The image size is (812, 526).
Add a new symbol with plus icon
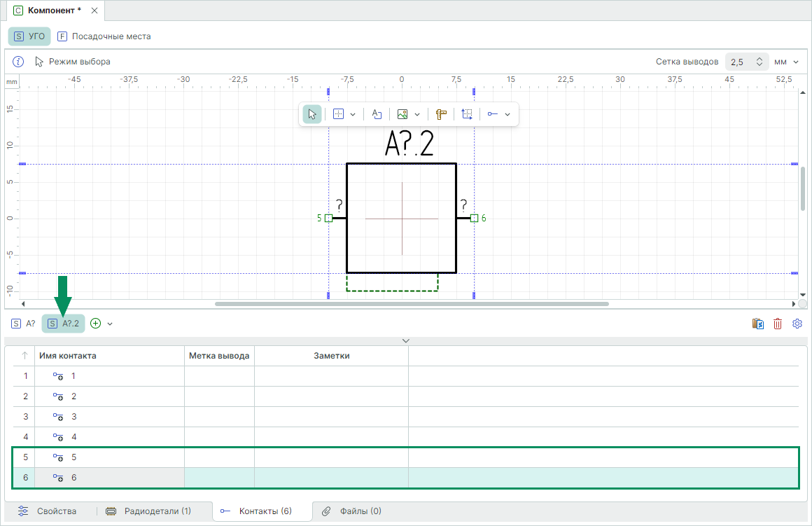tap(96, 324)
